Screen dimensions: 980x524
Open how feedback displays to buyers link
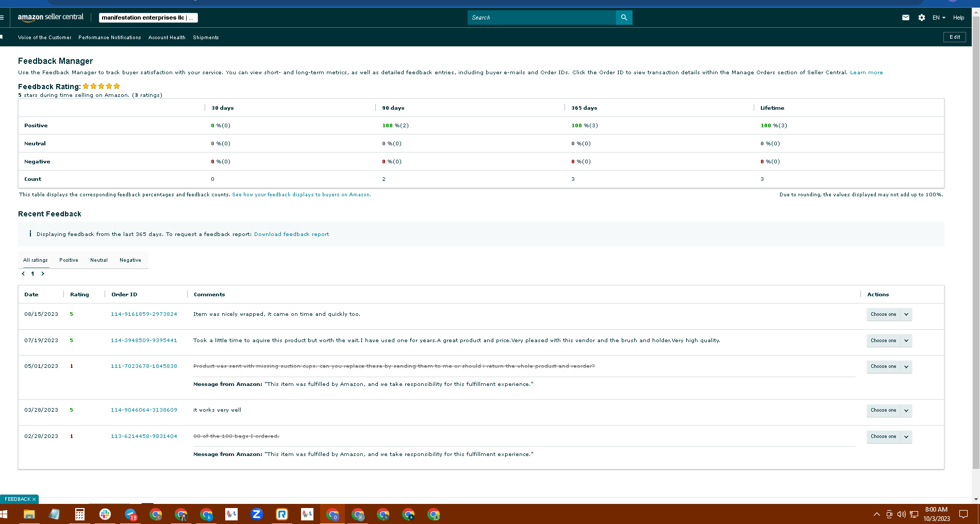click(302, 195)
